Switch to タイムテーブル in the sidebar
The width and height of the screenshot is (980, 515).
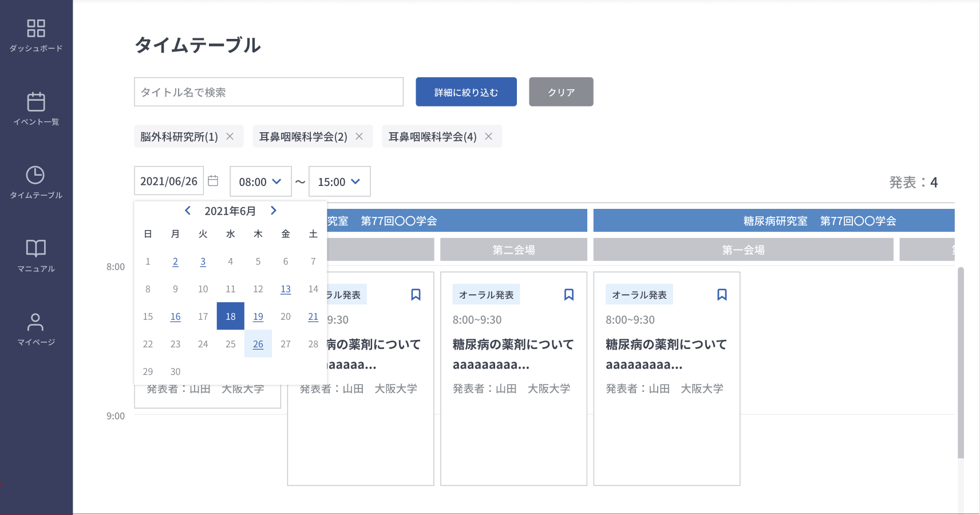pos(36,182)
